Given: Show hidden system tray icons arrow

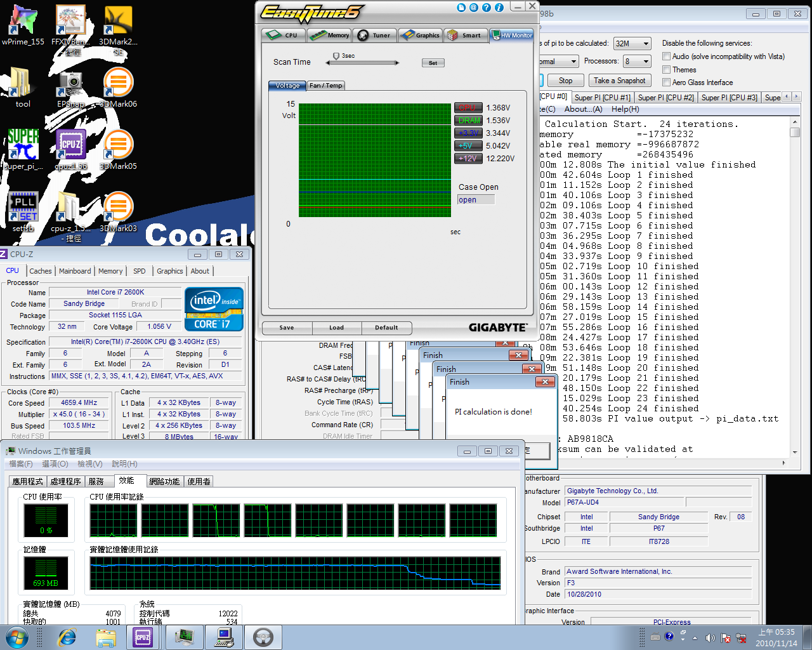Looking at the screenshot, I should [695, 637].
